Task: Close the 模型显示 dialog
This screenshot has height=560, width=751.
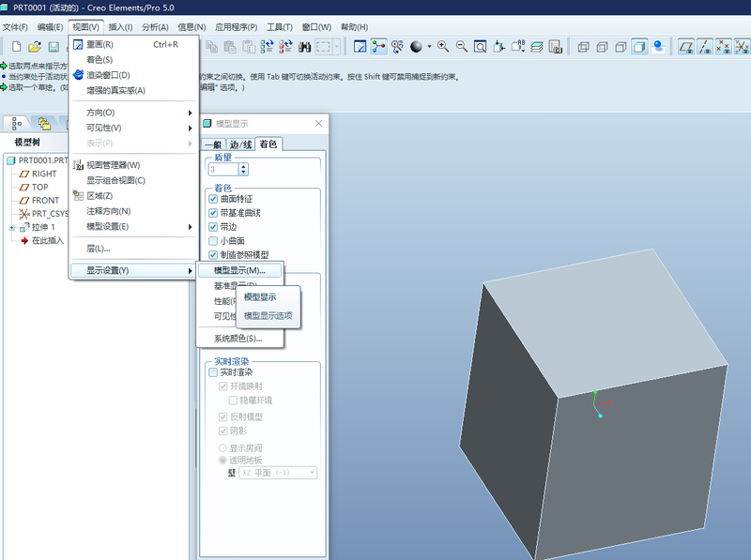Action: pos(318,124)
